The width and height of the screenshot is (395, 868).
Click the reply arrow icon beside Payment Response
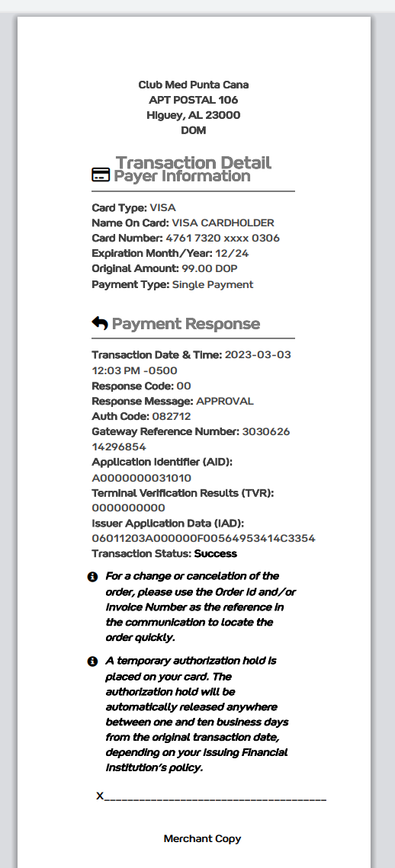point(100,322)
